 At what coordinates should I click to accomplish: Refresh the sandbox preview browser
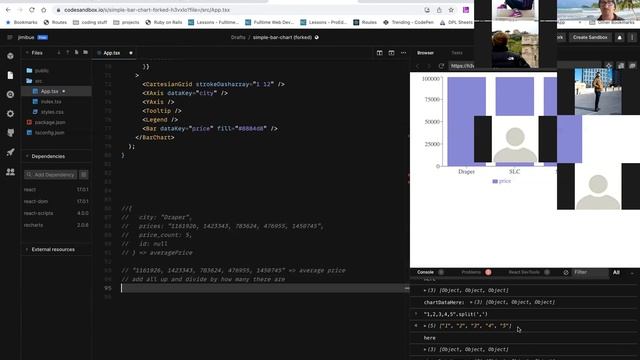[x=441, y=66]
